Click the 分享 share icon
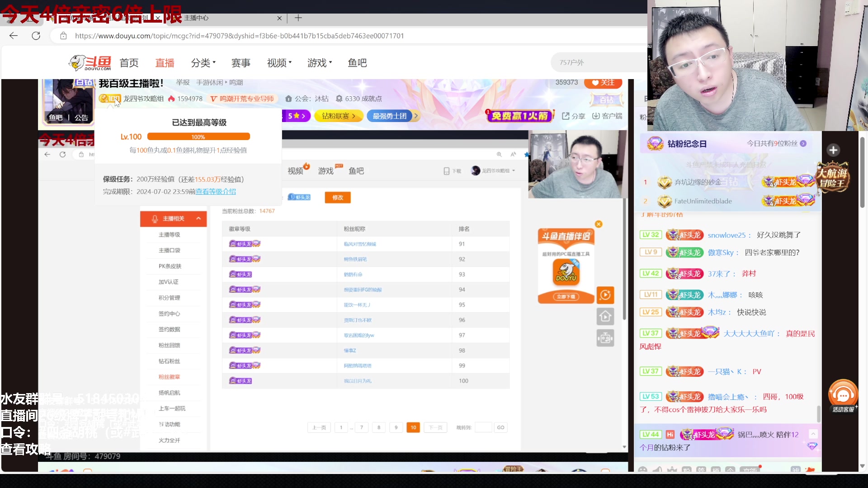This screenshot has width=868, height=488. (573, 116)
